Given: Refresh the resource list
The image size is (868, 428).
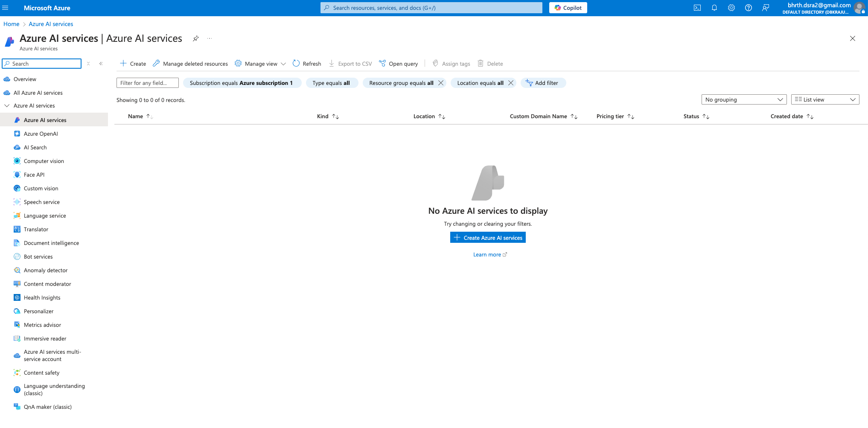Looking at the screenshot, I should pos(307,64).
